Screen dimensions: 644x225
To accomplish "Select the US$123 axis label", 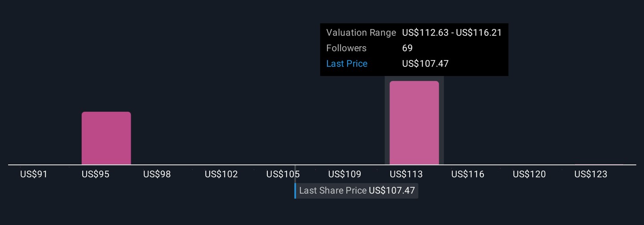I will click(x=591, y=174).
